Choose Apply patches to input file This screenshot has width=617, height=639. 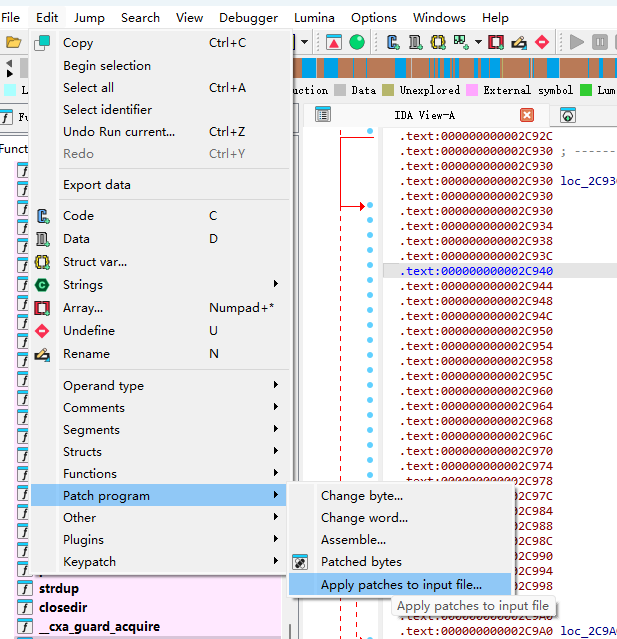click(x=400, y=585)
